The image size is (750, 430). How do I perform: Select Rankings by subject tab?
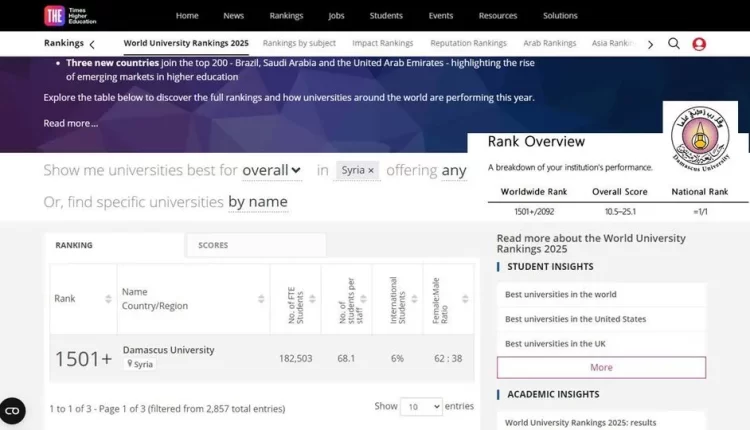coord(299,43)
